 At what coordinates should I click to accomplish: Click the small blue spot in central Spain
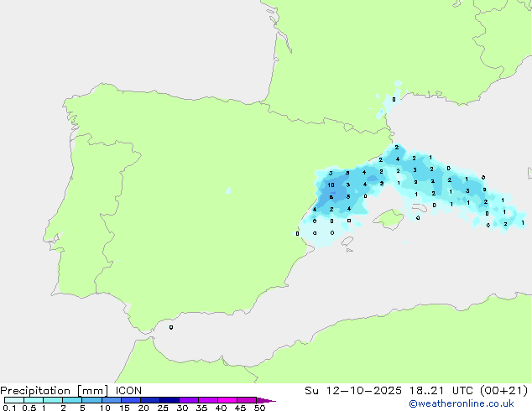228,191
